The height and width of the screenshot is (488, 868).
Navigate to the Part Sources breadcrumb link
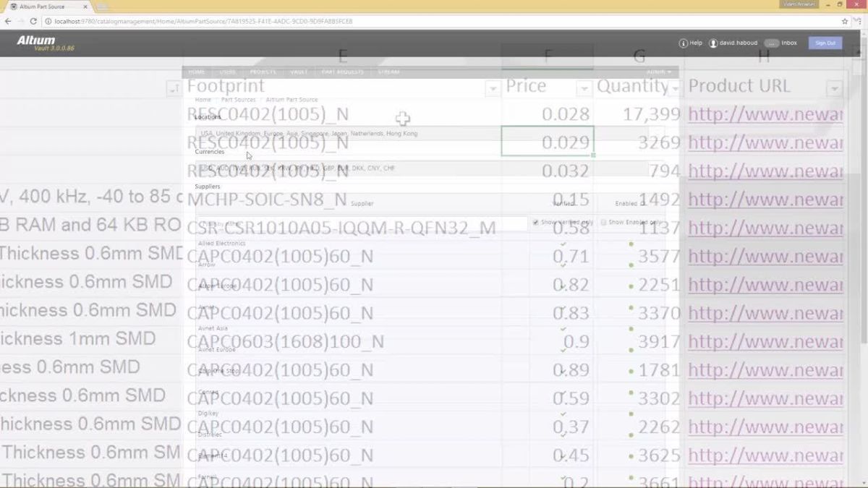(x=239, y=99)
